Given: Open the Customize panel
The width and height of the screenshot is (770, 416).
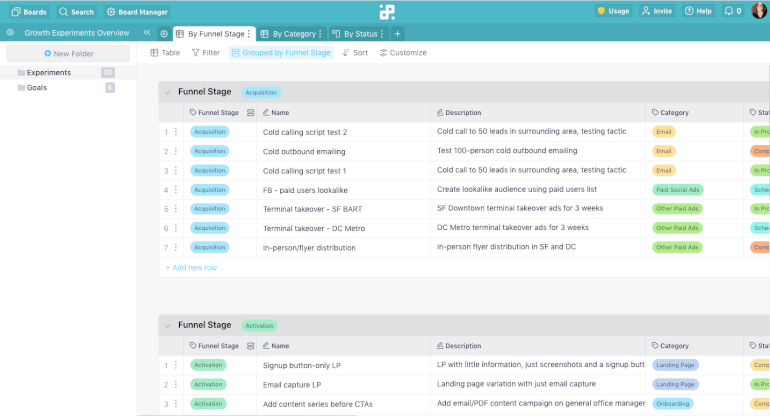Looking at the screenshot, I should pyautogui.click(x=403, y=53).
